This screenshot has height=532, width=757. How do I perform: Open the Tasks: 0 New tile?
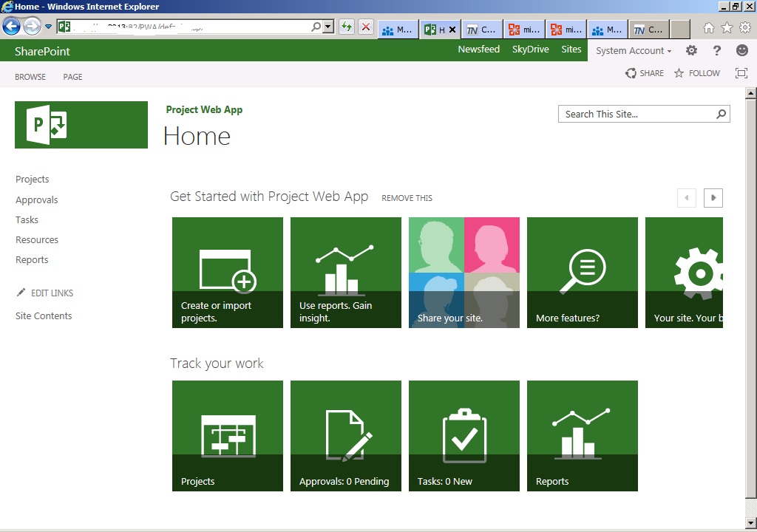tap(464, 436)
